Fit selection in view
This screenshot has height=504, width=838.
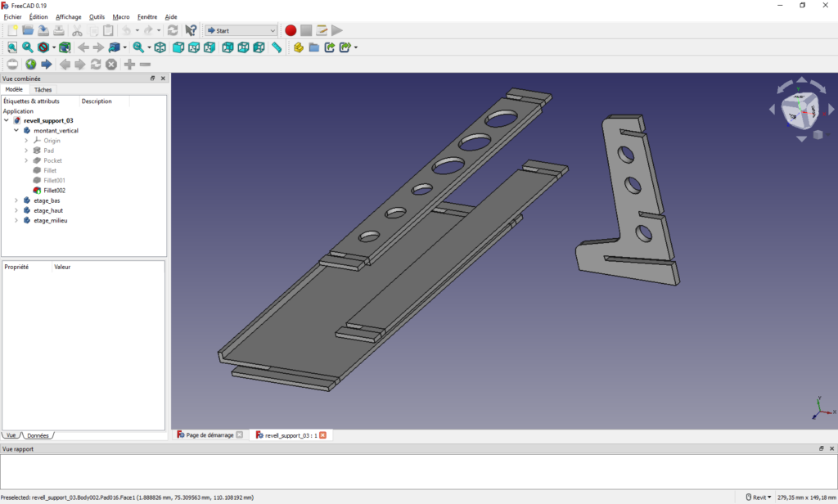pos(28,47)
